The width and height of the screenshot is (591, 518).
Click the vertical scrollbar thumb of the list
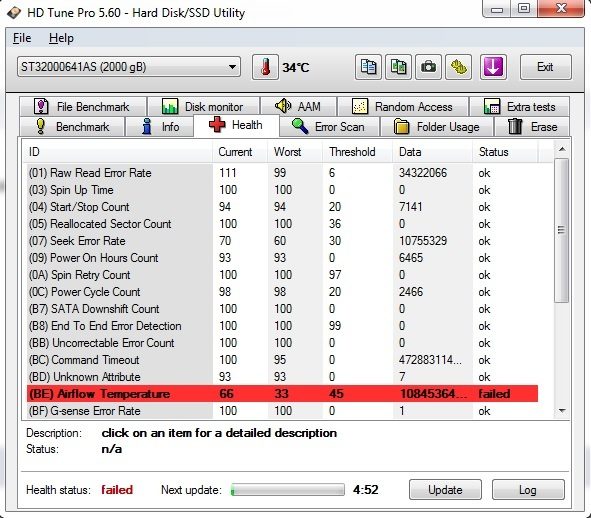pos(562,230)
